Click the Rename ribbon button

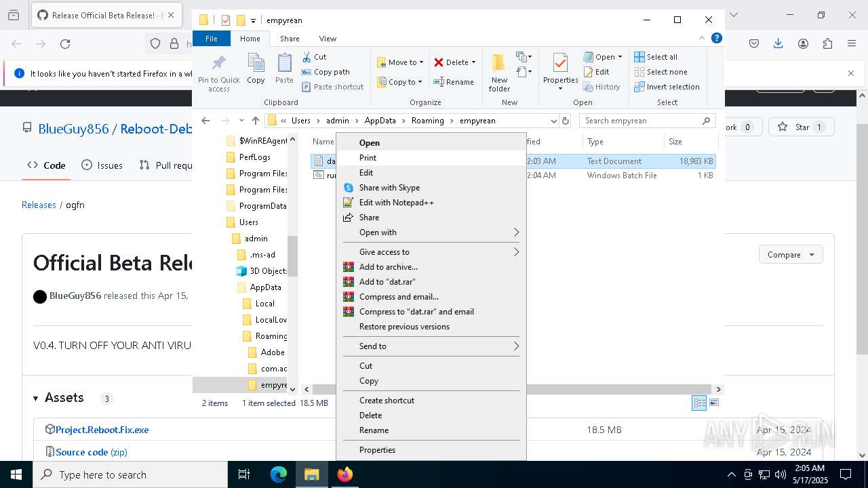[454, 82]
